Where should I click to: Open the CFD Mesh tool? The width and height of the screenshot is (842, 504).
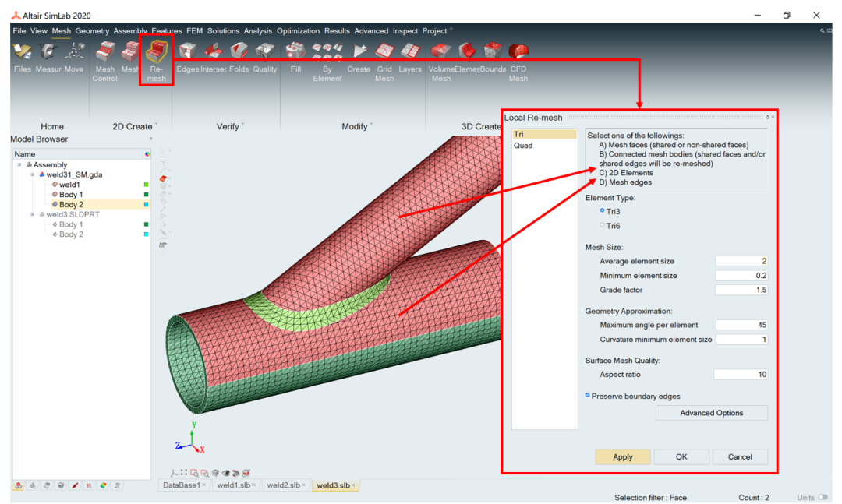pos(518,62)
